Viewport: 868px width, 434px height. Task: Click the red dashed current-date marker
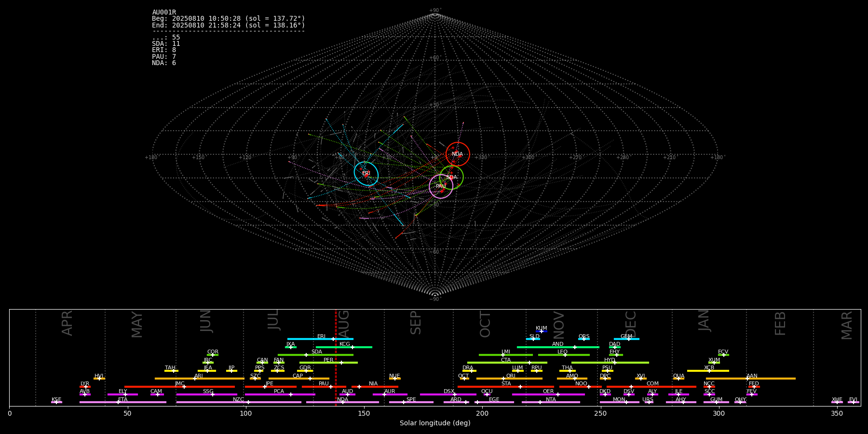(336, 357)
